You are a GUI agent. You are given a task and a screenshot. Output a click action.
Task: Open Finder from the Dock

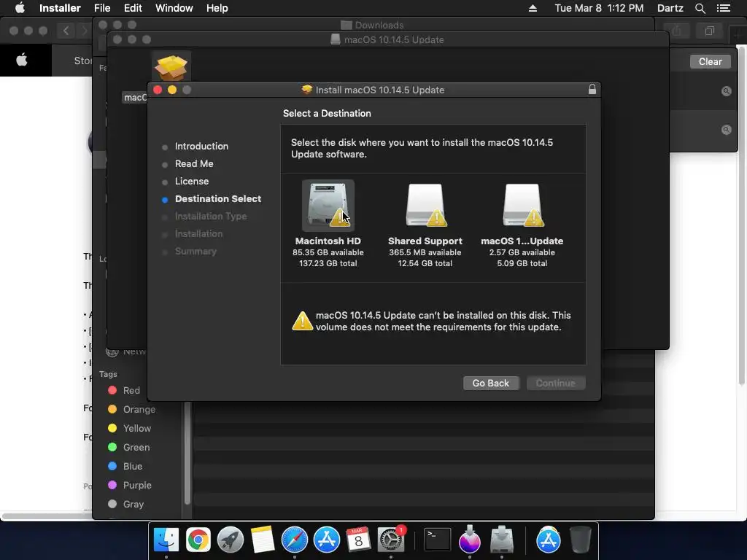166,540
